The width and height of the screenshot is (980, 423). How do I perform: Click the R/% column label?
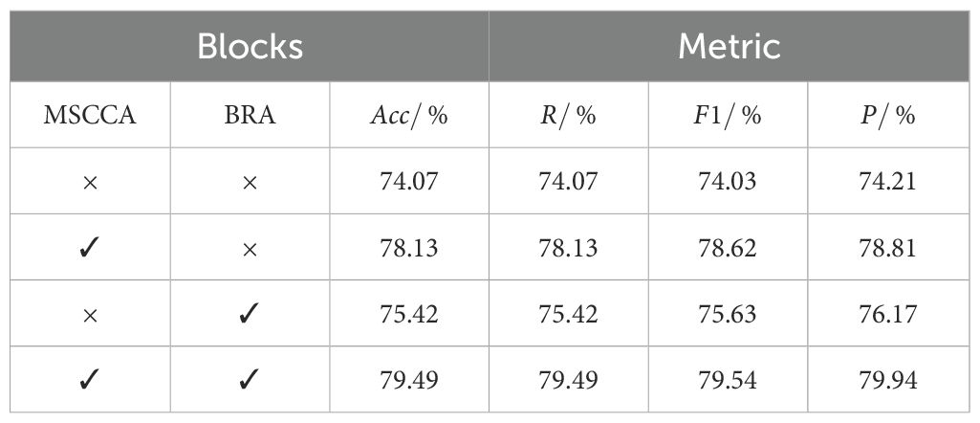[x=568, y=116]
